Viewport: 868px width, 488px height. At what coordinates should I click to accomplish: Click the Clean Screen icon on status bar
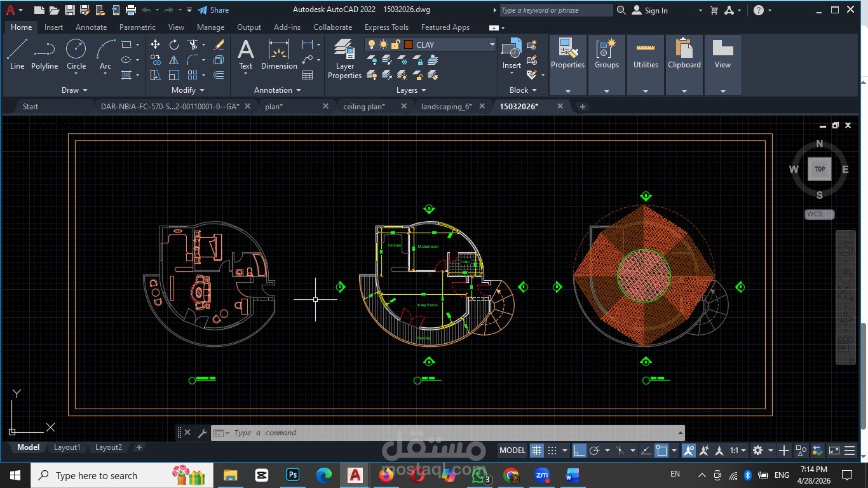pos(834,451)
